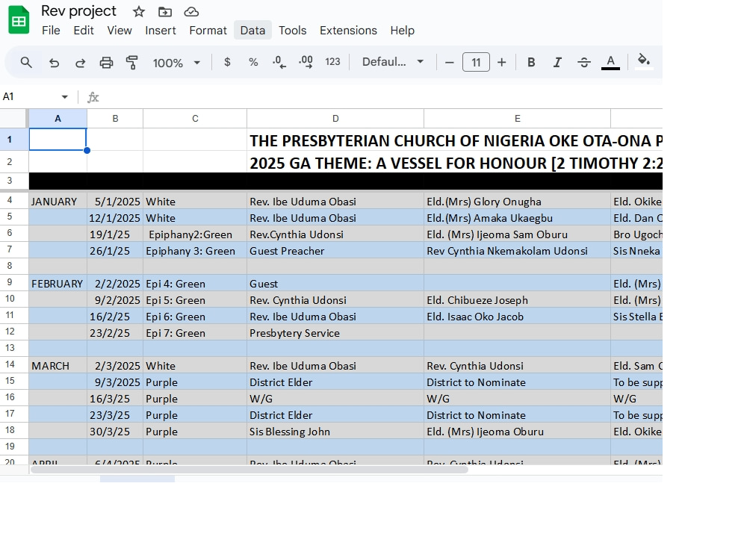Screen dimensions: 747x560
Task: Open the File menu
Action: click(51, 31)
